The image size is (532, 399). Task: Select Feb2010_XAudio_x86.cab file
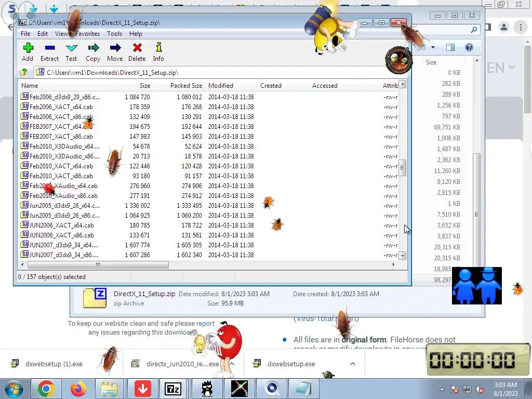point(63,196)
